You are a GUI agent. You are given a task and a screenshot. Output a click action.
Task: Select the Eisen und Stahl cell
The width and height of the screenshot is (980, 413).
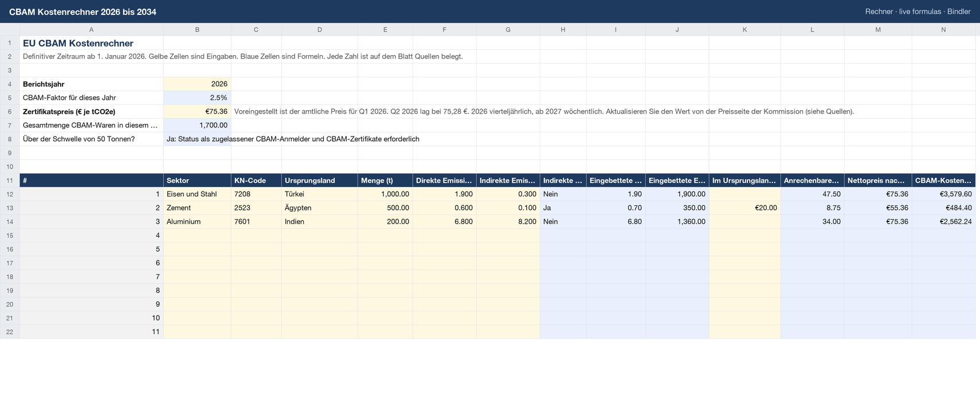197,194
